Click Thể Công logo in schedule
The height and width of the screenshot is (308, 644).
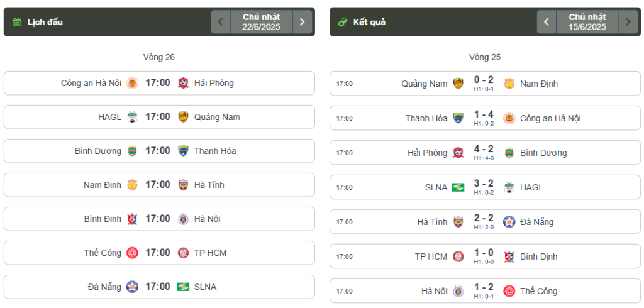coord(132,253)
